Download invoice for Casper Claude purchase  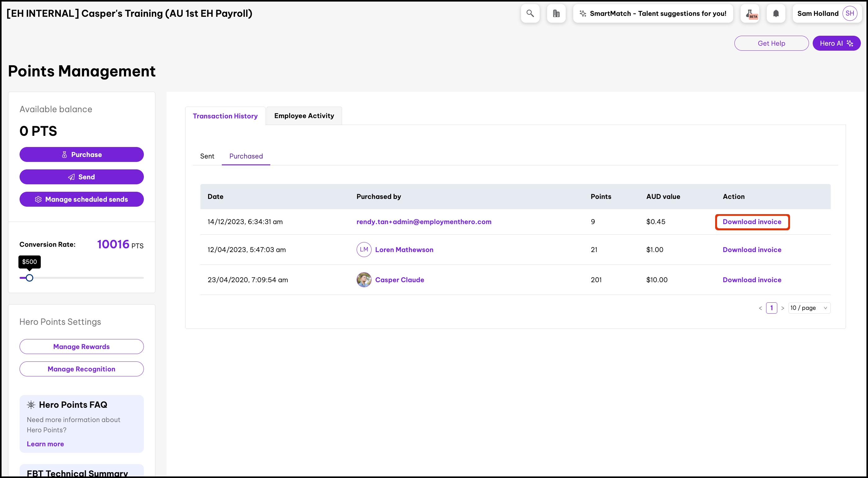(x=752, y=280)
